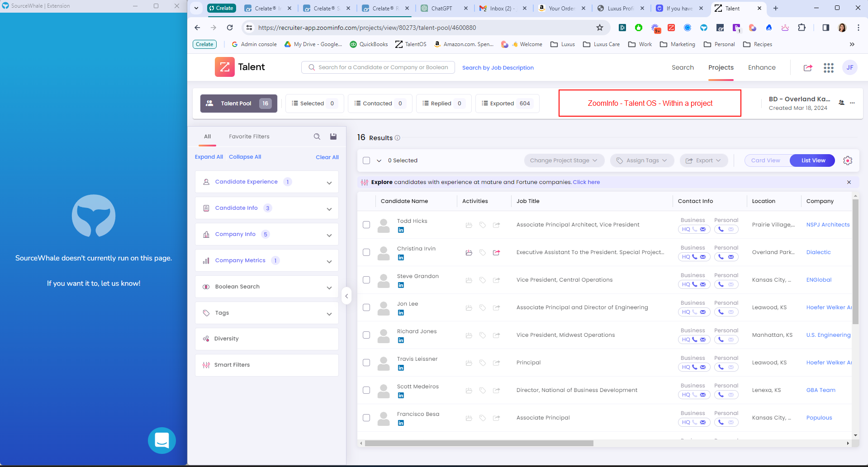Open NSPJ Architects company link
The width and height of the screenshot is (868, 467).
click(828, 225)
